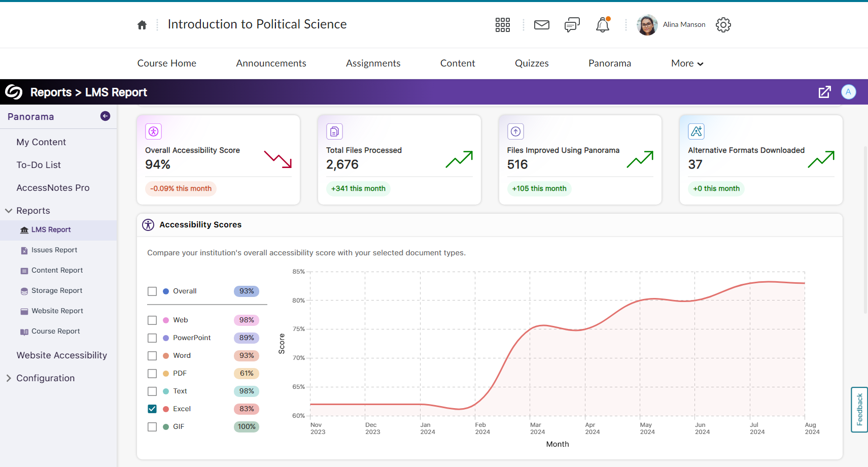Screen dimensions: 868x467
Task: Expand the More navigation dropdown
Action: 687,63
